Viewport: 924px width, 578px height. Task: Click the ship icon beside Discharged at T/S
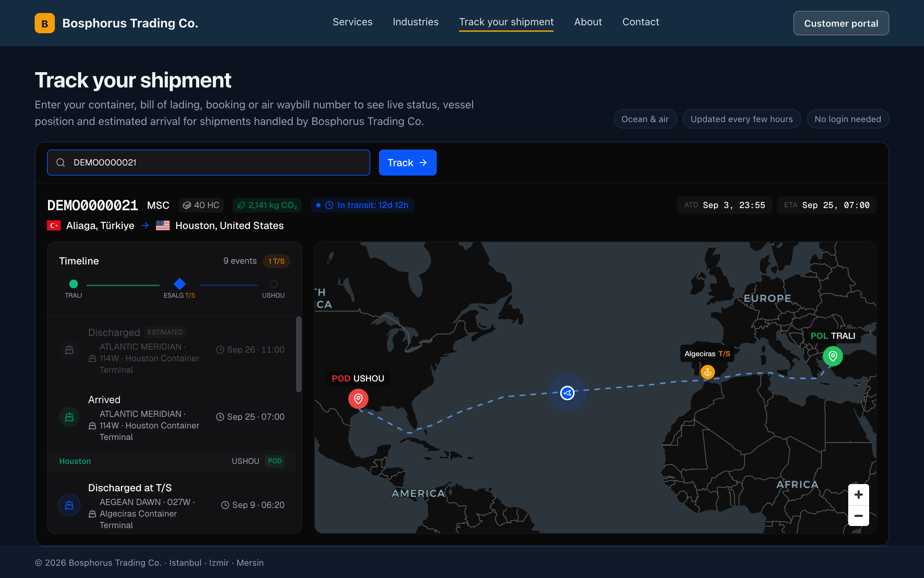pos(70,505)
